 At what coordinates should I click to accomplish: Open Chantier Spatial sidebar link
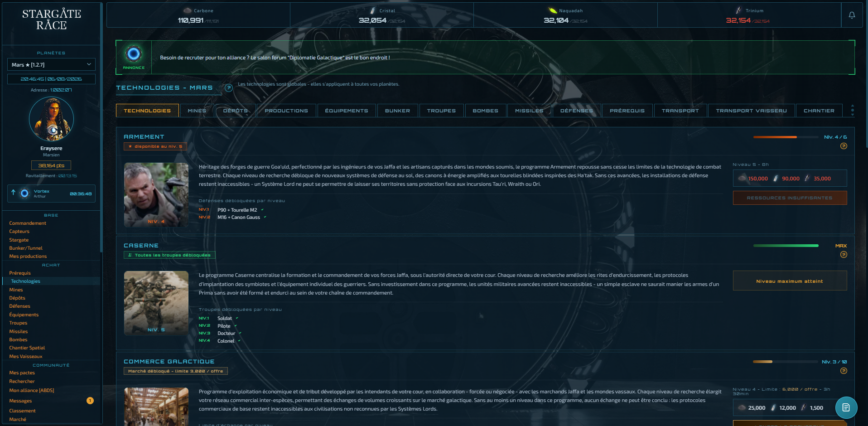(x=27, y=348)
